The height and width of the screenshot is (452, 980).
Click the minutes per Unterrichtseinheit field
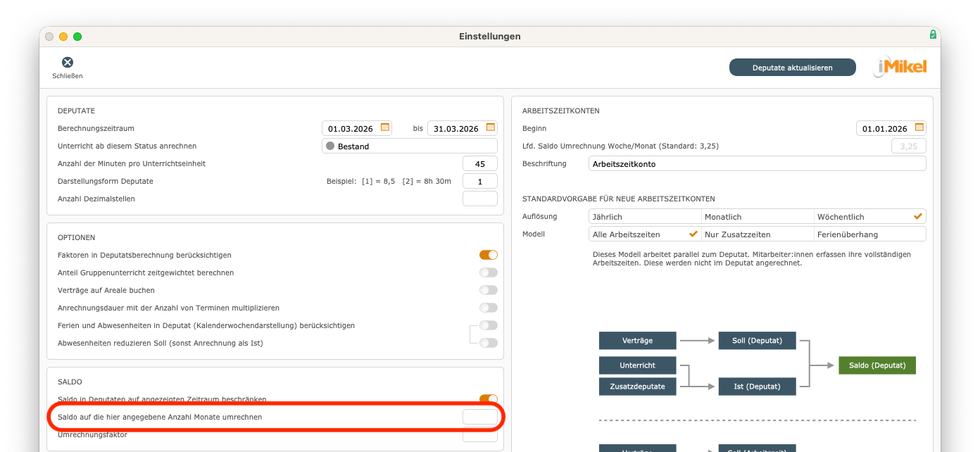tap(479, 163)
